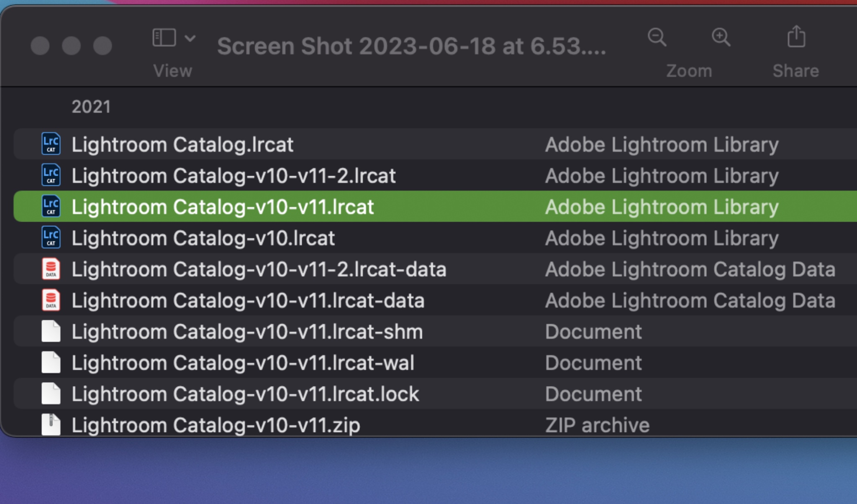The width and height of the screenshot is (857, 504).
Task: Click red data icon for v10-v11-2.lrcat-data
Action: coord(51,269)
